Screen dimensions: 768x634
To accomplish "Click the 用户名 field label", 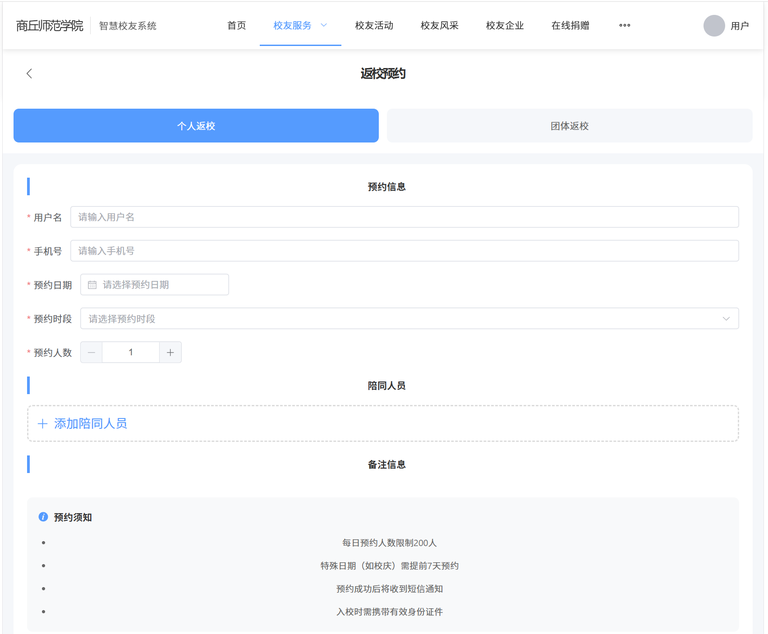I will (x=48, y=218).
